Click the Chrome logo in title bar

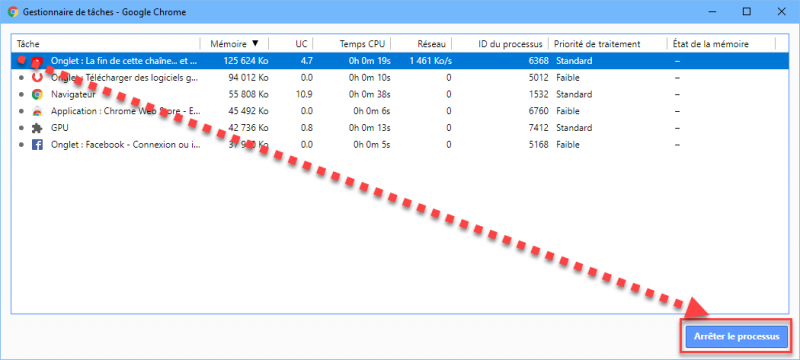click(13, 12)
